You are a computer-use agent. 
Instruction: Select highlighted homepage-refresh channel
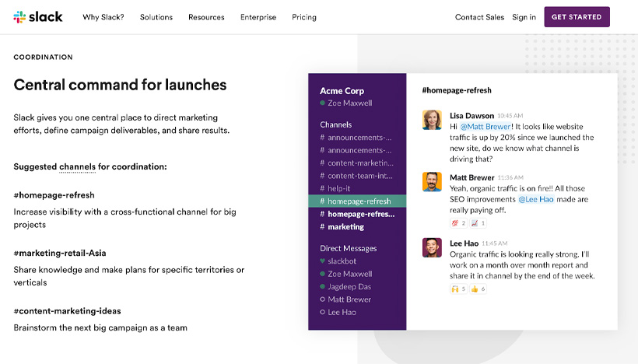point(357,201)
